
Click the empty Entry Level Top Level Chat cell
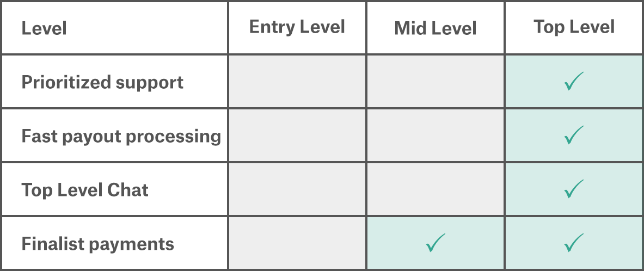(297, 189)
